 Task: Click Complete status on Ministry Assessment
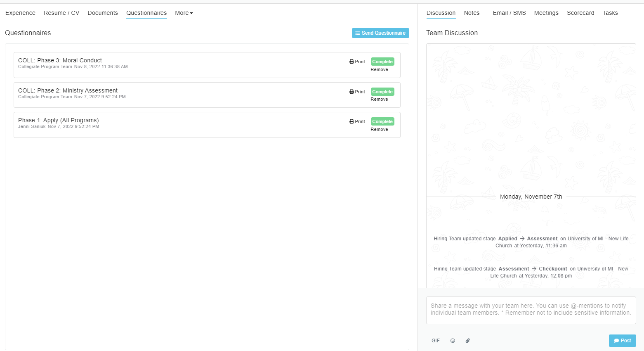382,92
